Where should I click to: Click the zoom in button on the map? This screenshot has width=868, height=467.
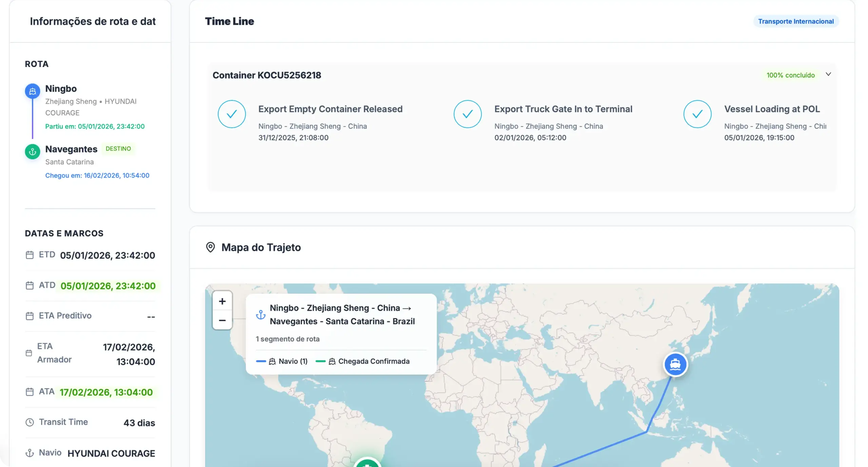point(222,301)
